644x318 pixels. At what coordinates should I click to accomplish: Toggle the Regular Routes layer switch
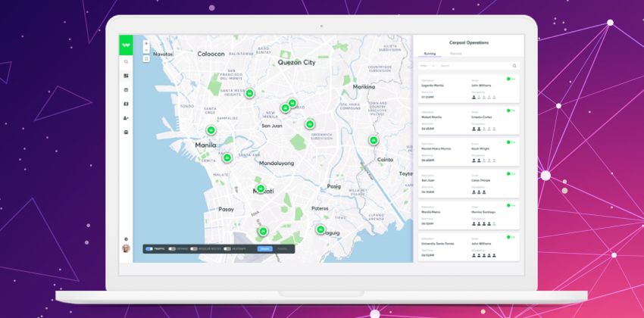[x=193, y=248]
